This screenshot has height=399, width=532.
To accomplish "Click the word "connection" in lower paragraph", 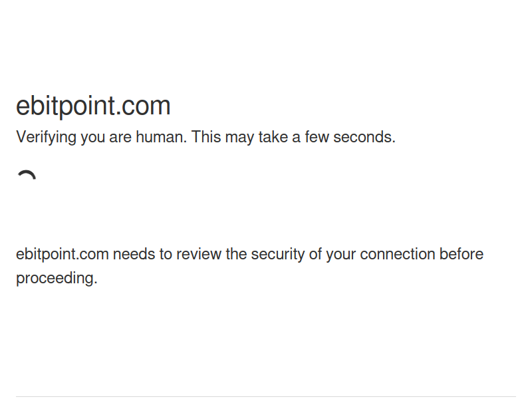I will (398, 254).
